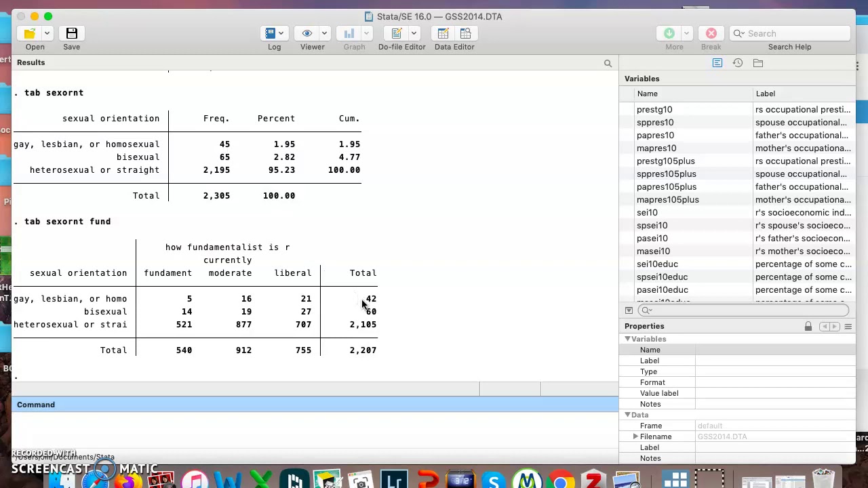Image resolution: width=868 pixels, height=488 pixels.
Task: Open the dropdown arrow beside Open
Action: coord(47,33)
